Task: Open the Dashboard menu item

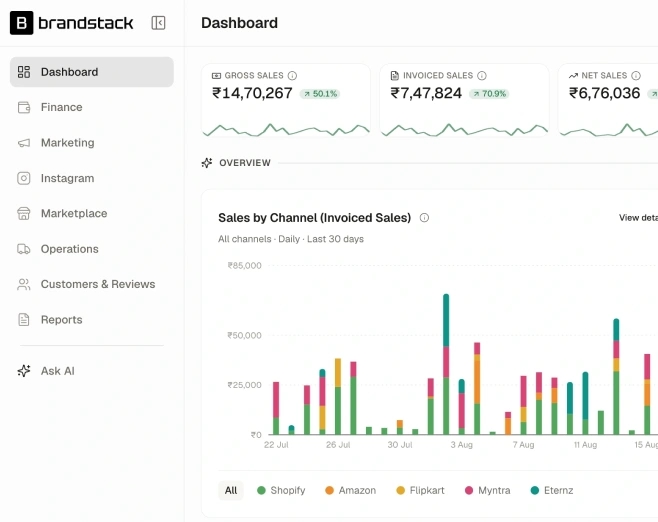Action: click(x=91, y=72)
